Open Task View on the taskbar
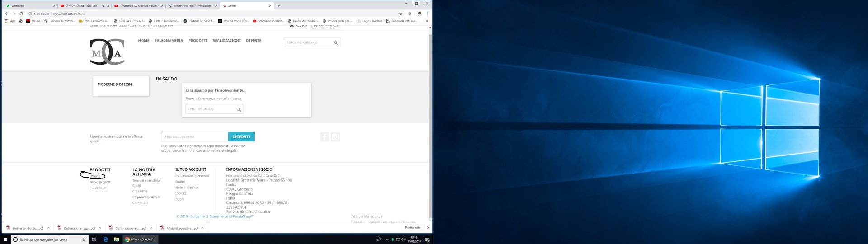 [94, 239]
